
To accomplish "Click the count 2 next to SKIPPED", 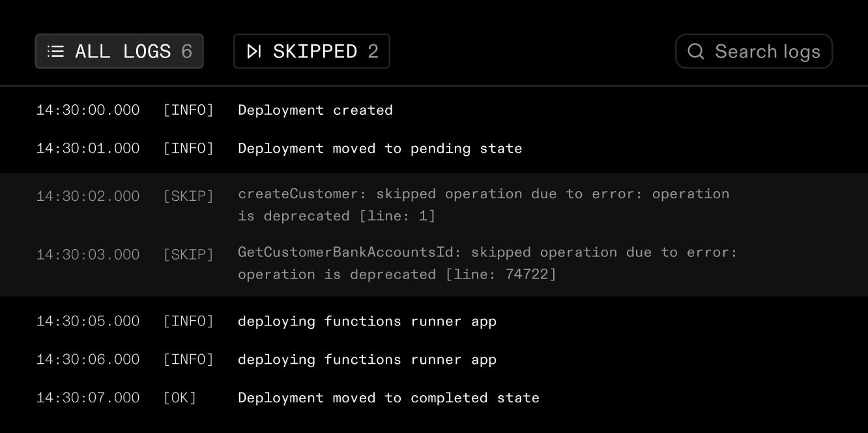I will pos(373,51).
